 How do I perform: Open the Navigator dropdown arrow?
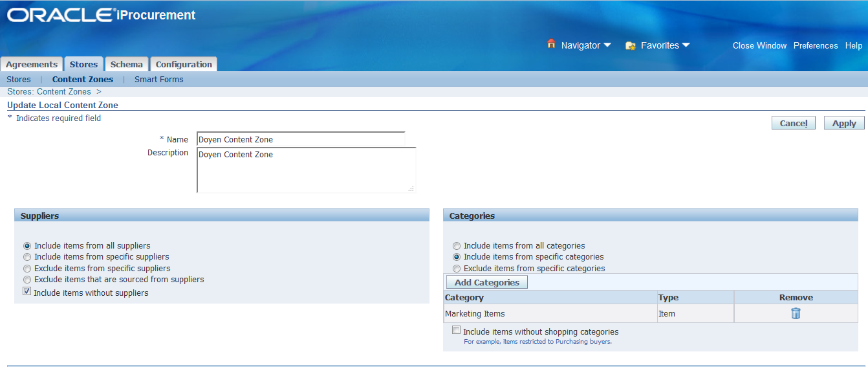pyautogui.click(x=607, y=45)
